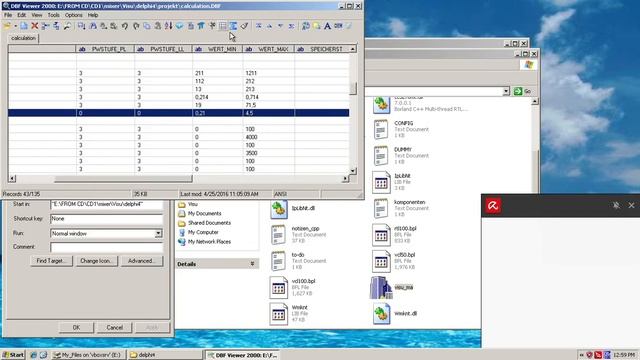Click the WERT_MIN column header
This screenshot has height=360, width=640.
pos(218,49)
